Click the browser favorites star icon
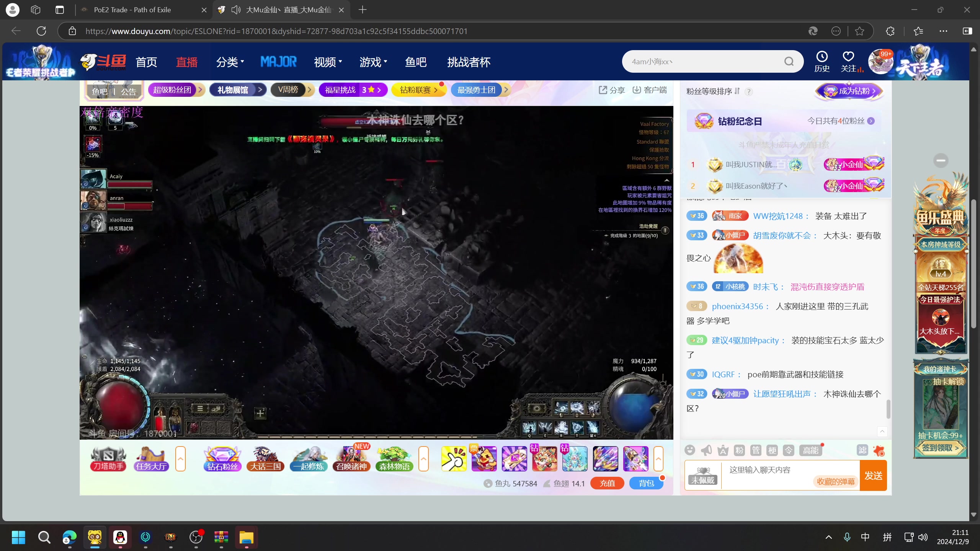Image resolution: width=980 pixels, height=551 pixels. (859, 31)
